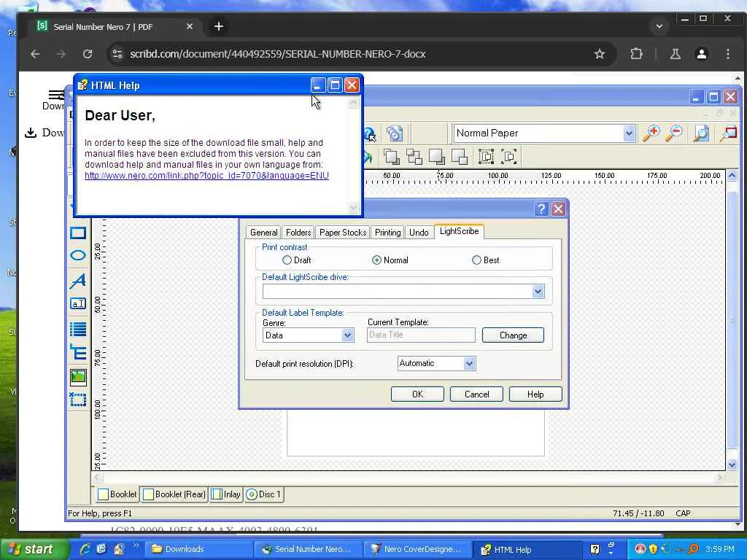Viewport: 747px width, 560px height.
Task: Expand the quick launch chevron on taskbar
Action: [x=136, y=545]
